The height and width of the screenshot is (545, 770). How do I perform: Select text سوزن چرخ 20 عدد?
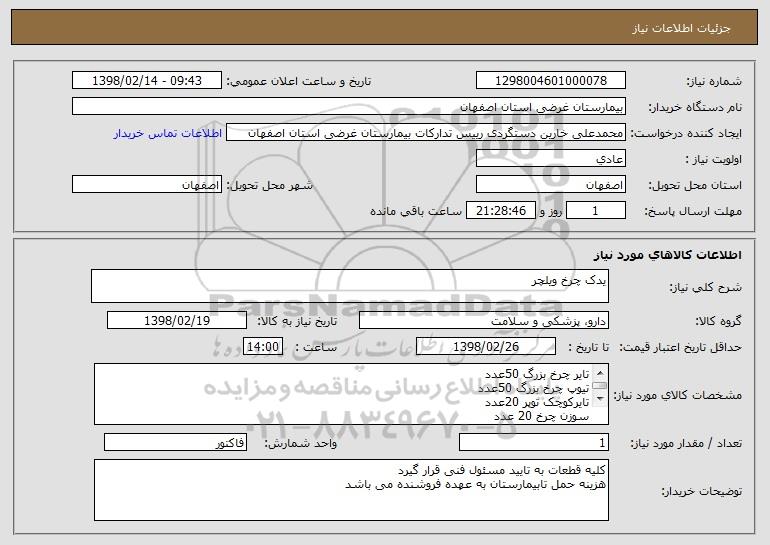(541, 416)
